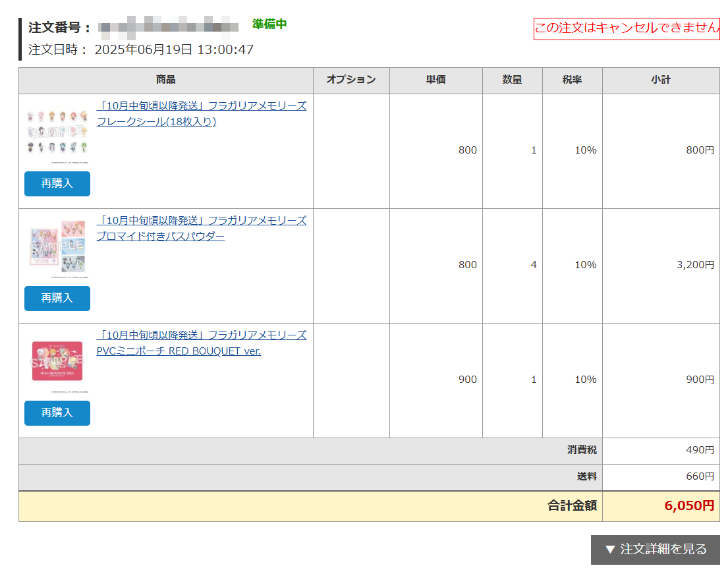Click the バスパウダー product thumbnail
Image resolution: width=728 pixels, height=572 pixels.
[57, 247]
